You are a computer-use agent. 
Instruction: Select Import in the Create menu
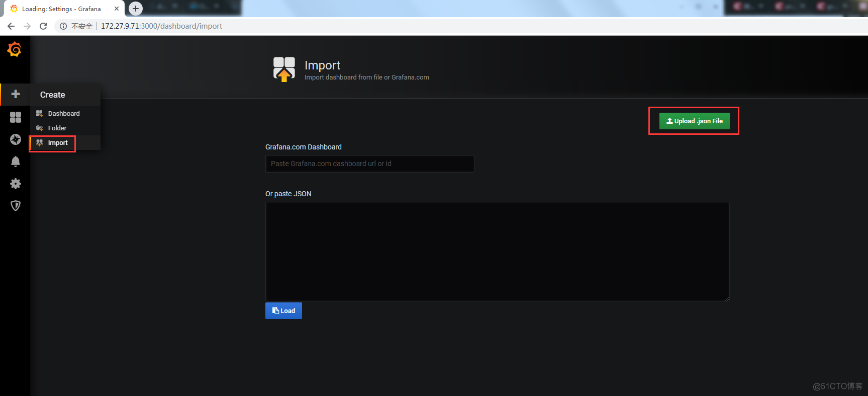pyautogui.click(x=65, y=143)
